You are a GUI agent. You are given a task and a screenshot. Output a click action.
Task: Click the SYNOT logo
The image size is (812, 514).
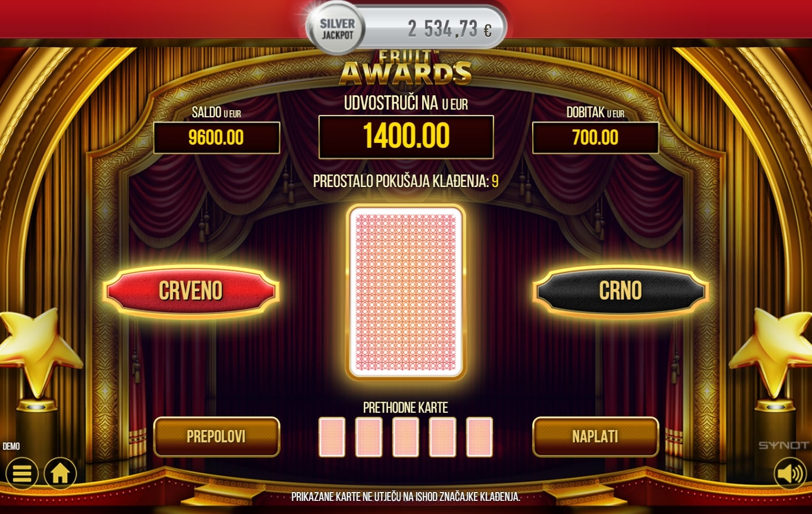tap(783, 446)
